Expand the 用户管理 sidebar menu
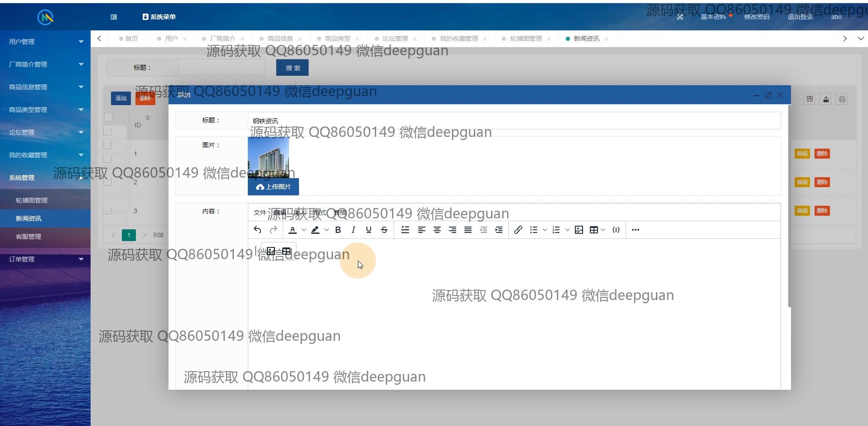The height and width of the screenshot is (426, 868). pos(45,42)
